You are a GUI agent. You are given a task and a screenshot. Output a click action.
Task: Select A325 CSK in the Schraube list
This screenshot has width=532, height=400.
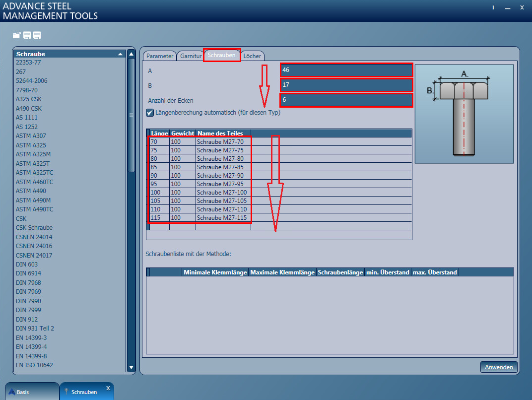(x=29, y=99)
